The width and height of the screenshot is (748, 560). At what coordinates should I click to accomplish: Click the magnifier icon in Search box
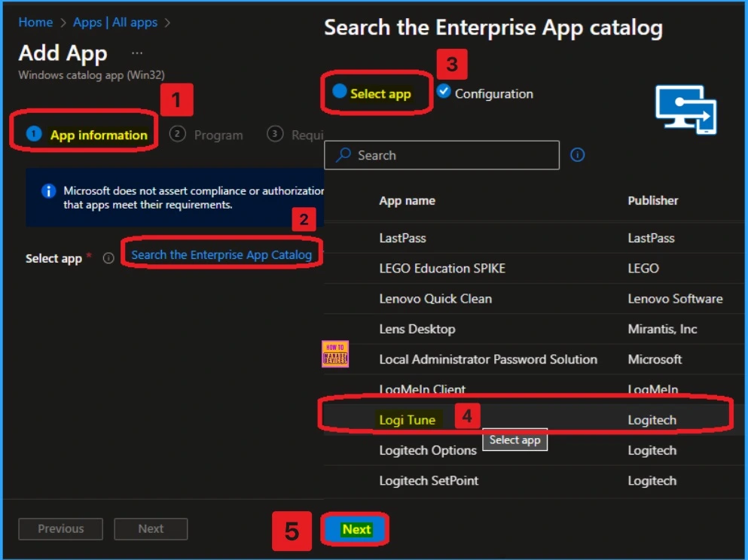point(343,155)
